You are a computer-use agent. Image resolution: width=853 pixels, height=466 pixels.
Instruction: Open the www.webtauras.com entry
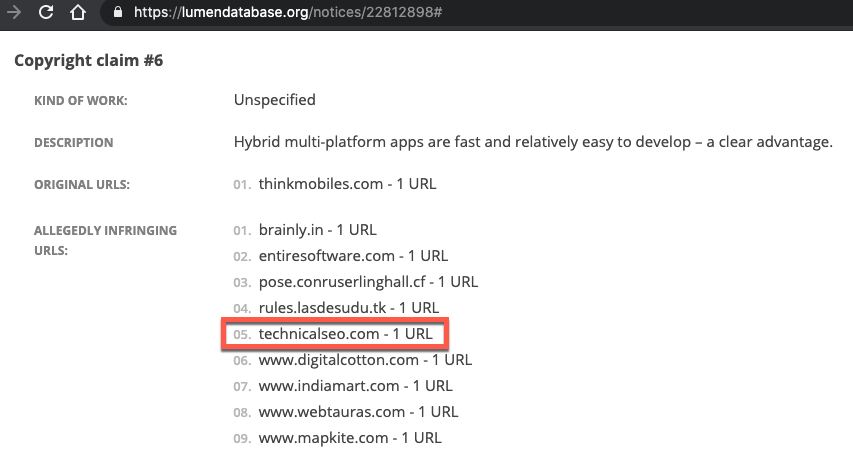pos(358,412)
